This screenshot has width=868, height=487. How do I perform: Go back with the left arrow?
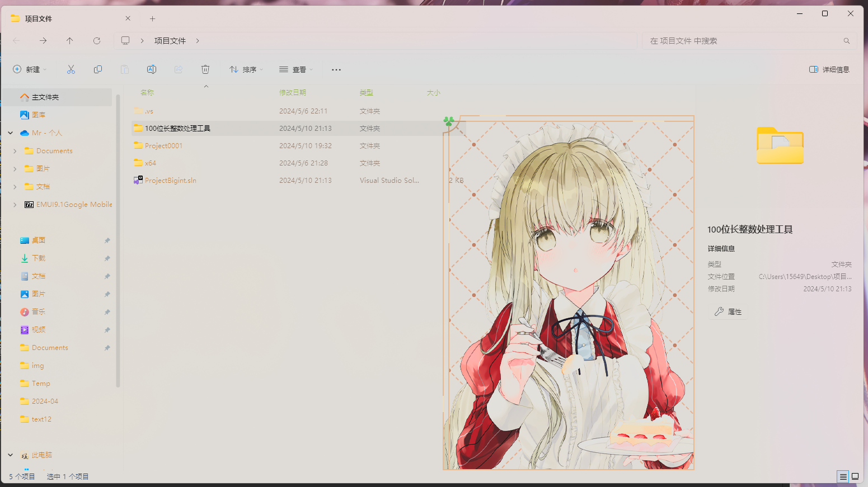point(16,41)
